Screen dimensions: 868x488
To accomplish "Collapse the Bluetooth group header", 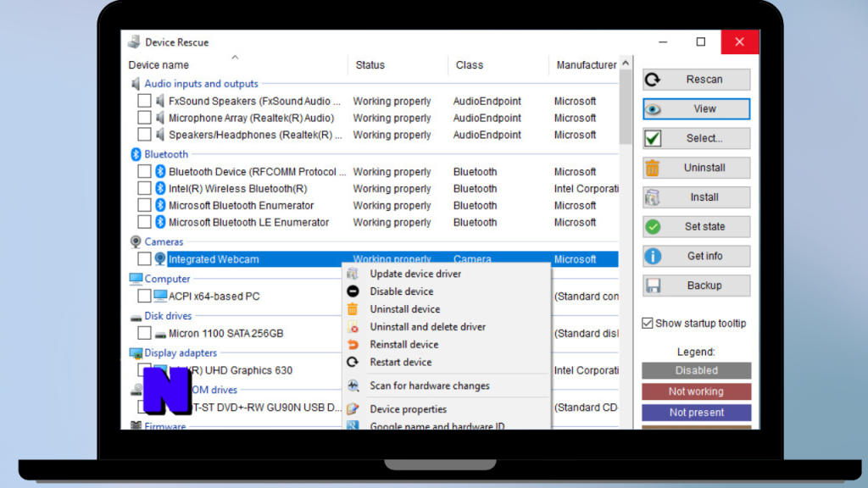I will coord(166,154).
